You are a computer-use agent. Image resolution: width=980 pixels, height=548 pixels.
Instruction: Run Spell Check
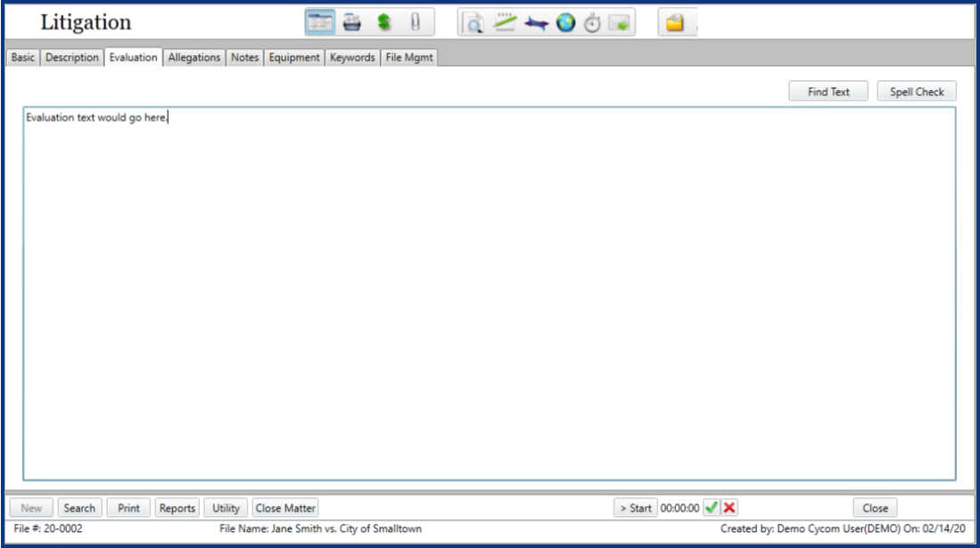click(917, 91)
